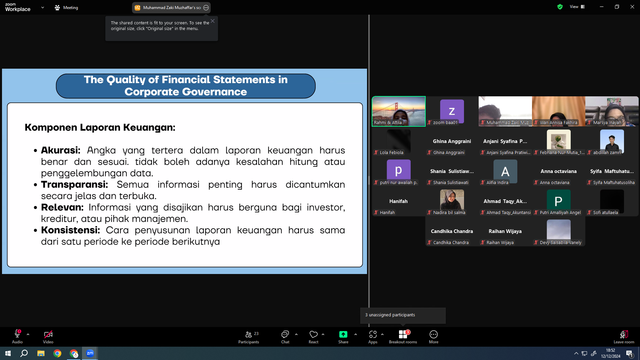Select the Anjani Syafina participant tile
The width and height of the screenshot is (640, 360).
click(x=505, y=141)
